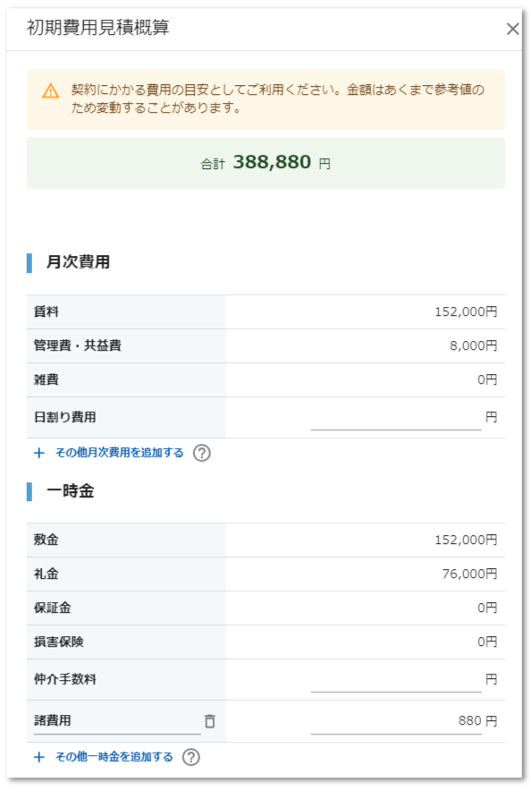Click the 諸費用 amount field showing 880
This screenshot has width=532, height=790.
pyautogui.click(x=396, y=721)
